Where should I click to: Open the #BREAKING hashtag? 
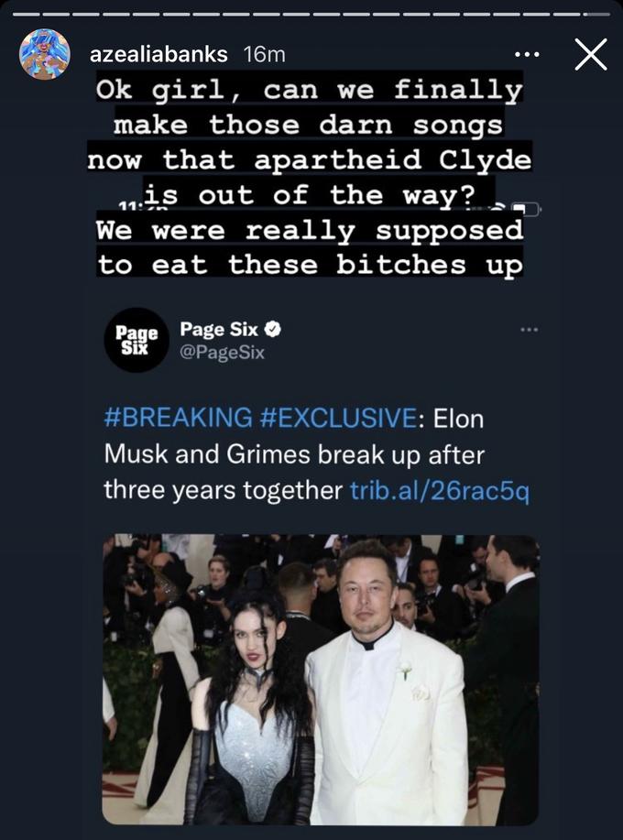[x=179, y=419]
